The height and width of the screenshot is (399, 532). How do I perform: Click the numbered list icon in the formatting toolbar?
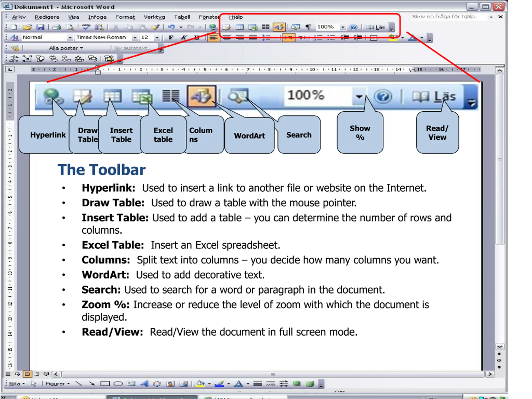[318, 38]
